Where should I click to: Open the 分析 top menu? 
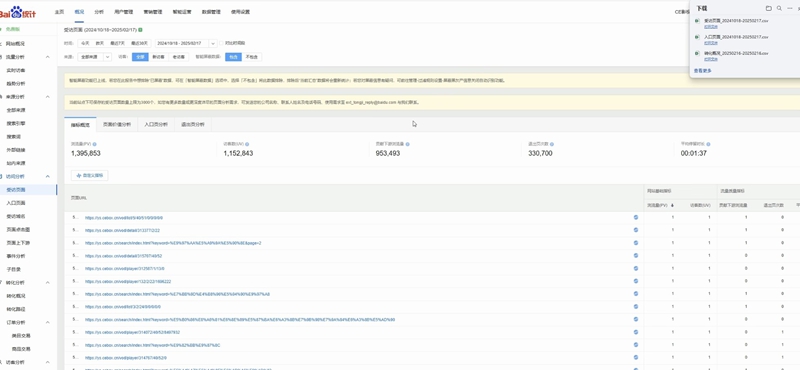coord(98,11)
